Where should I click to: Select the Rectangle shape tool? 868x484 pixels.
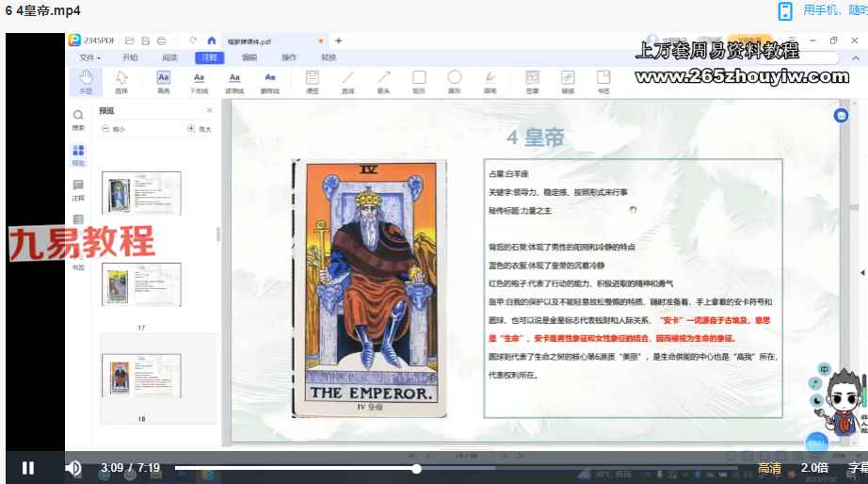(x=419, y=81)
